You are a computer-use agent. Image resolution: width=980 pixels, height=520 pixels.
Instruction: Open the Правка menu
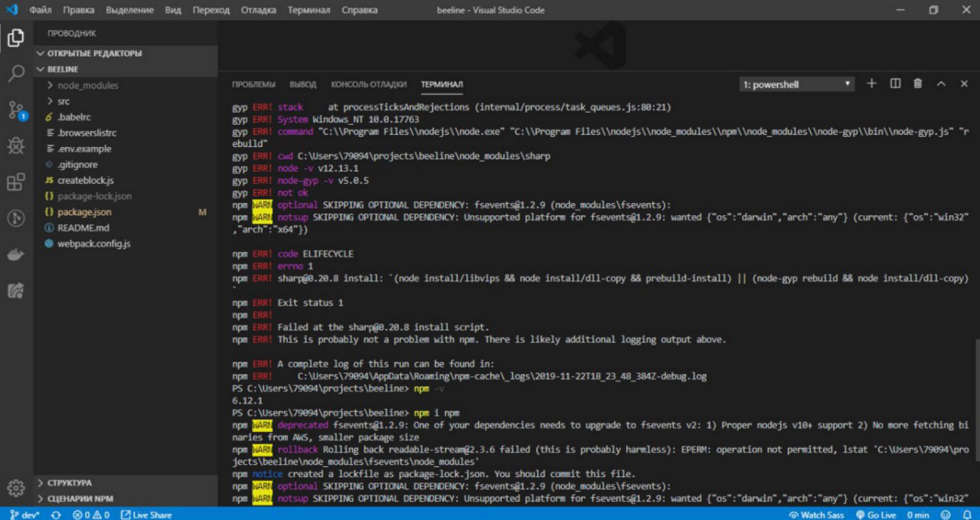pos(79,11)
